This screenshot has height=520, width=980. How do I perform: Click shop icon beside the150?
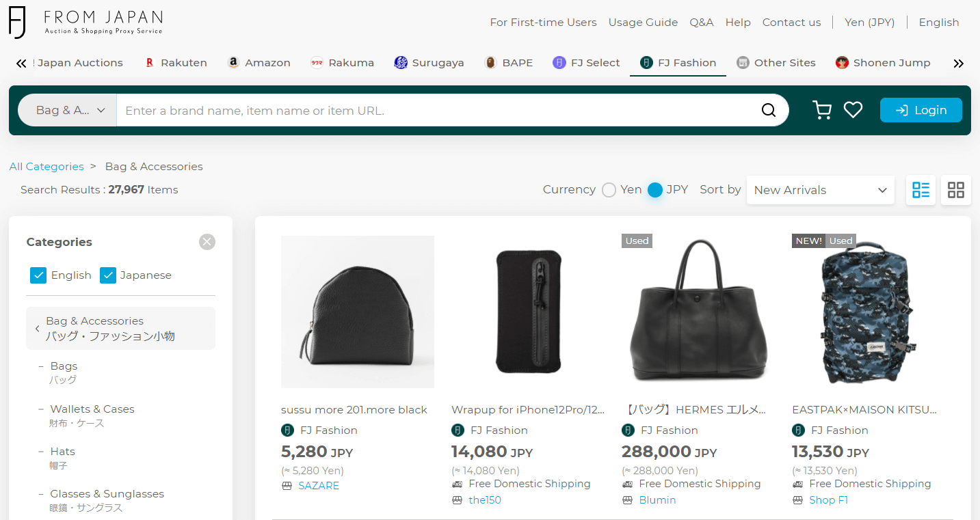click(x=457, y=500)
